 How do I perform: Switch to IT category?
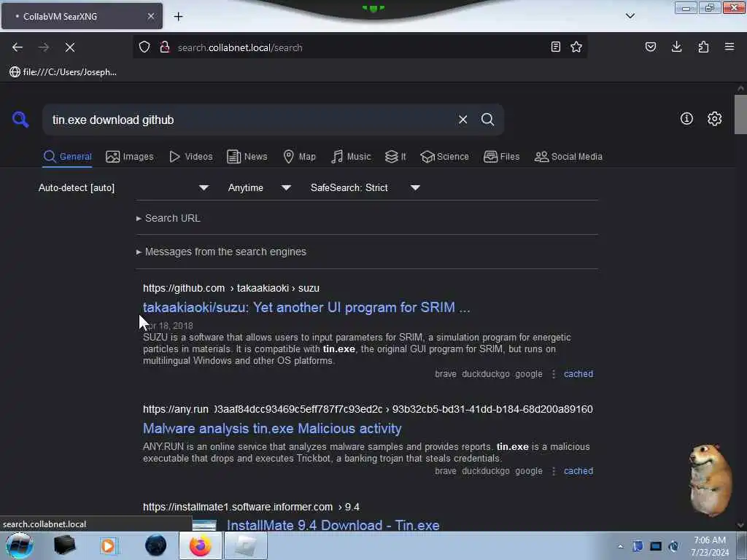(395, 157)
